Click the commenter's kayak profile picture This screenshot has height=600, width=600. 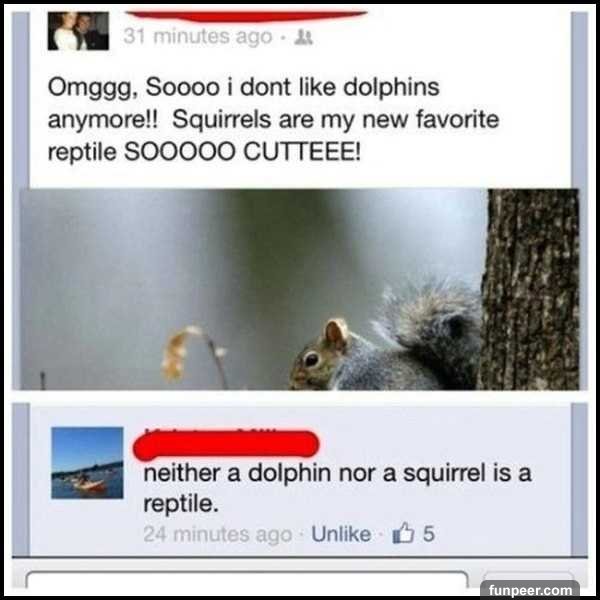(87, 463)
